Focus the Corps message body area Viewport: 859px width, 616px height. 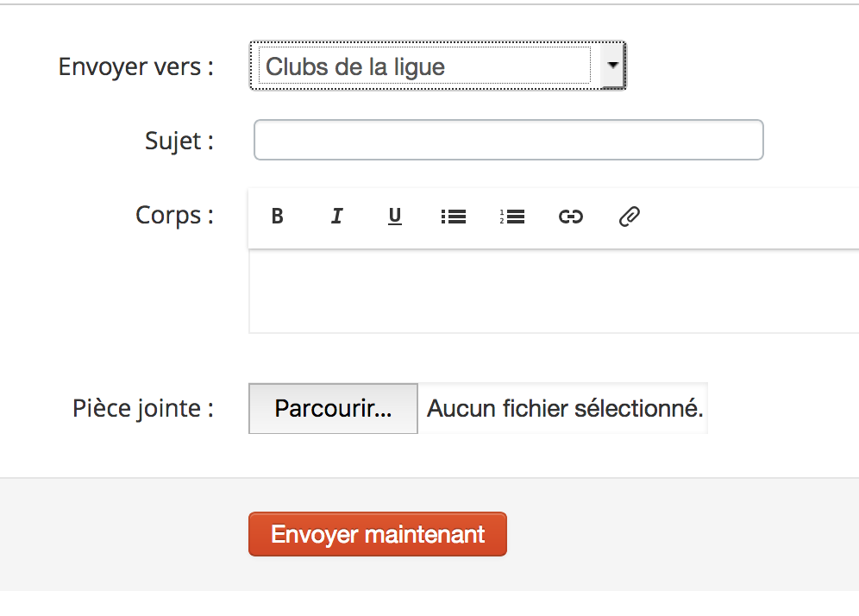click(x=552, y=291)
